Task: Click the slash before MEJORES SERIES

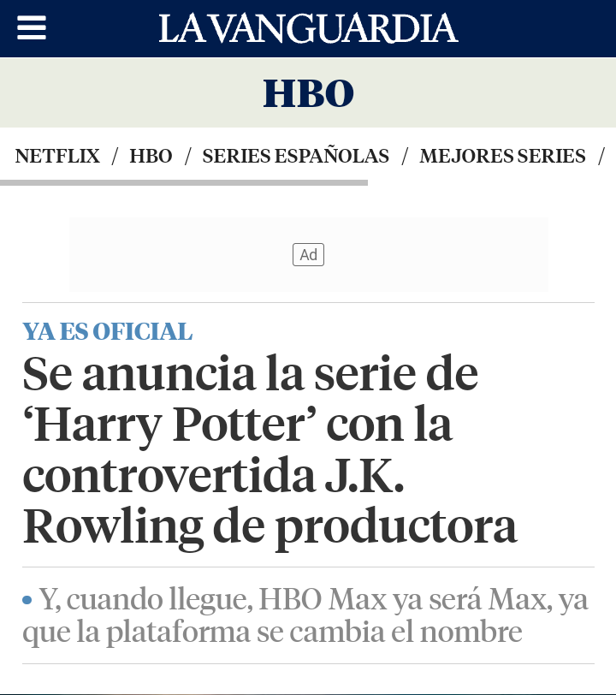Action: pos(405,156)
